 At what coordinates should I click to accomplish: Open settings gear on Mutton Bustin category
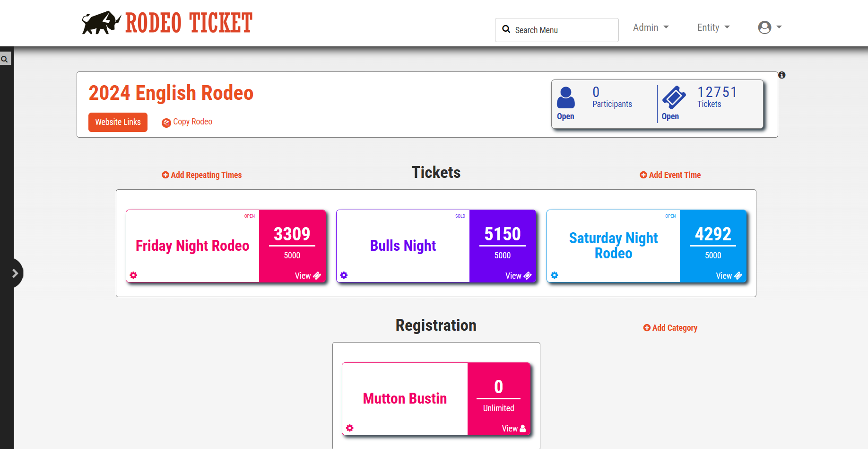coord(350,428)
